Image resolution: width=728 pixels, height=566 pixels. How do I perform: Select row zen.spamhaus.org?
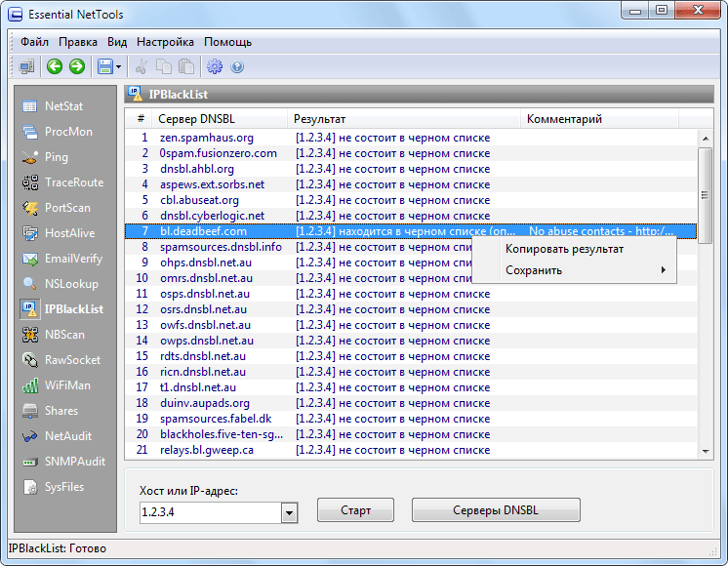(x=411, y=138)
